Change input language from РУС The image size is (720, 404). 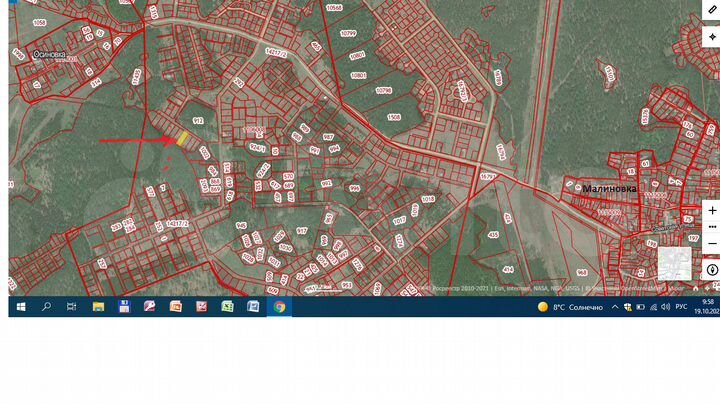click(x=681, y=307)
